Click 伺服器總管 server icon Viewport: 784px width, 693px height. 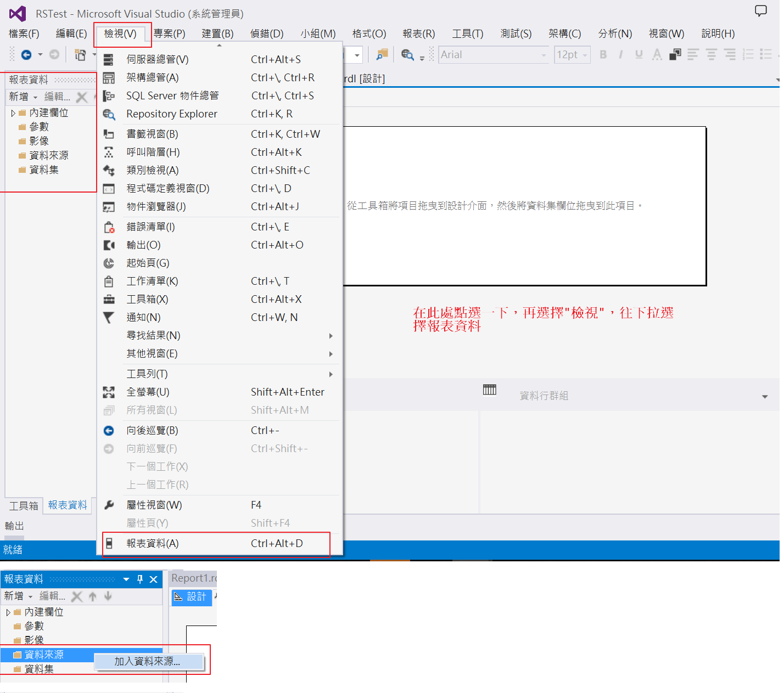109,59
